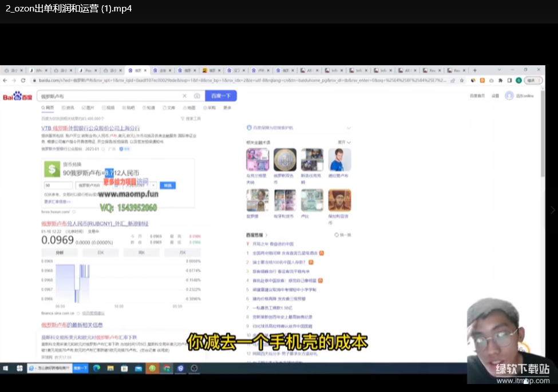Open the latest ruble news heading
Image resolution: width=558 pixels, height=392 pixels.
[72, 325]
